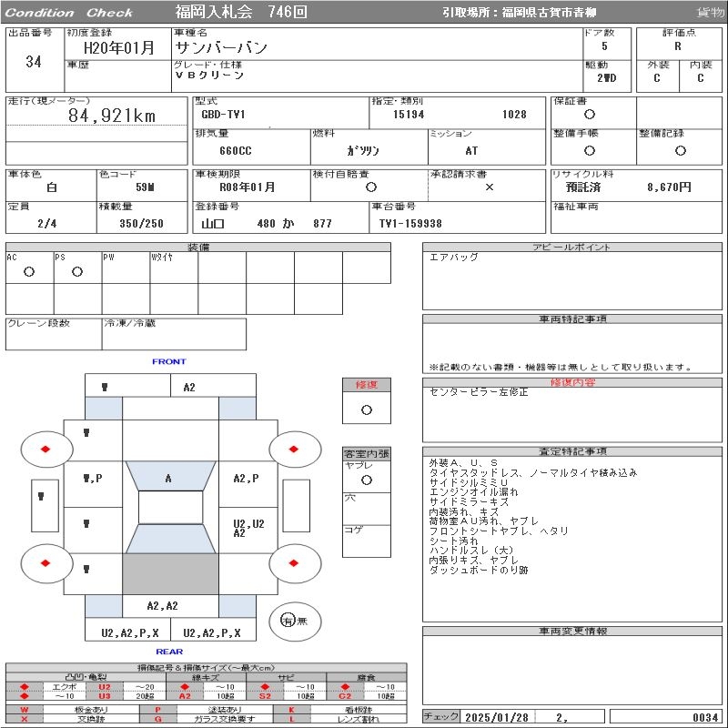Click the grade text VBクリーン
Image resolution: width=728 pixels, height=728 pixels.
(209, 76)
